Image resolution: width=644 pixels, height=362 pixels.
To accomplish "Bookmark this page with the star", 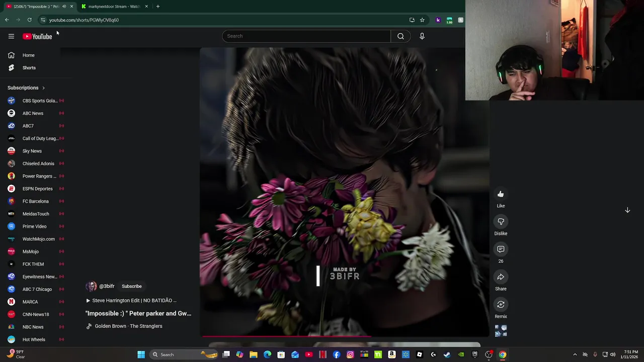I will (x=422, y=20).
